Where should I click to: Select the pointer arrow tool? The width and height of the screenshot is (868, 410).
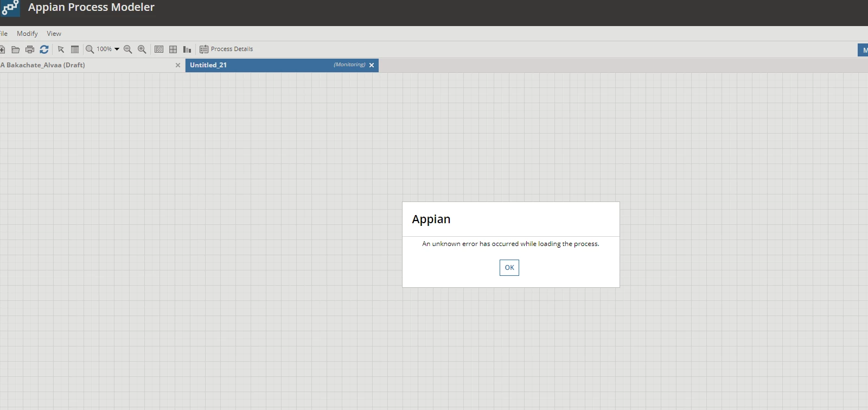coord(61,49)
